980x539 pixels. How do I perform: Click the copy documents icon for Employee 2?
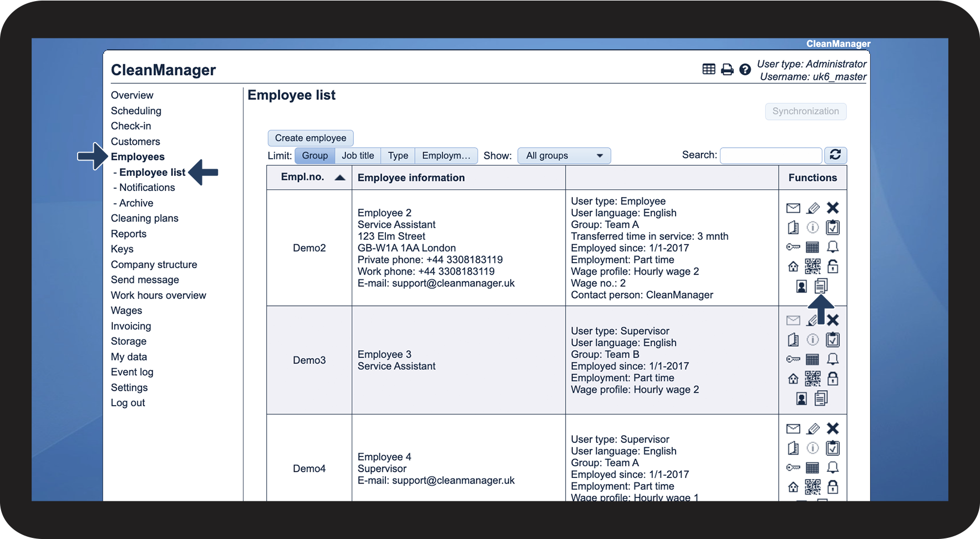[821, 286]
